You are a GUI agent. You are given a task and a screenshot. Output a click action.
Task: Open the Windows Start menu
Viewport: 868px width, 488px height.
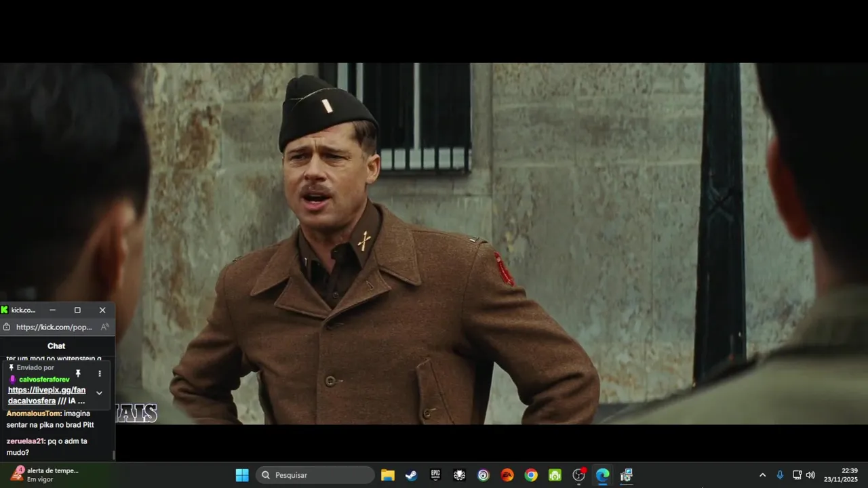click(242, 475)
